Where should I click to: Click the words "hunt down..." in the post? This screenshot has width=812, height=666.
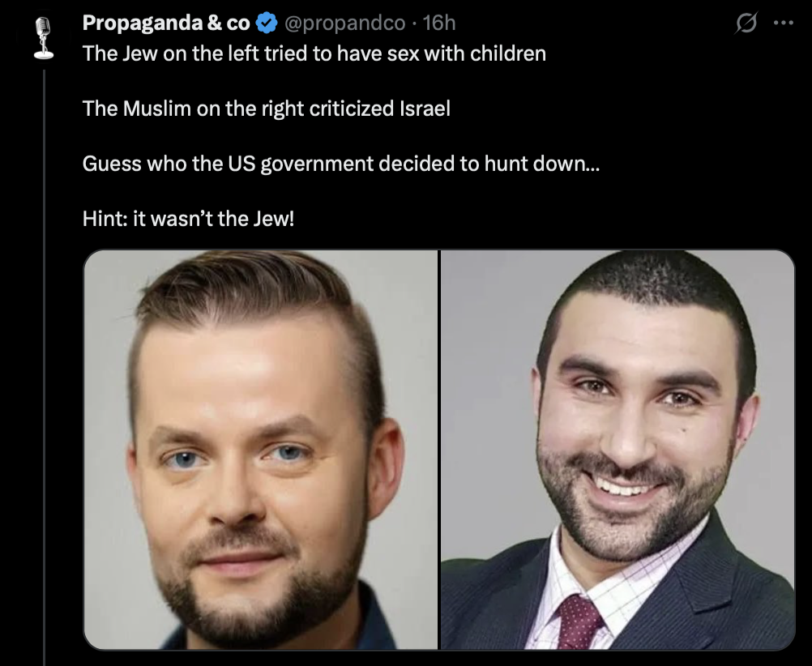pyautogui.click(x=542, y=164)
